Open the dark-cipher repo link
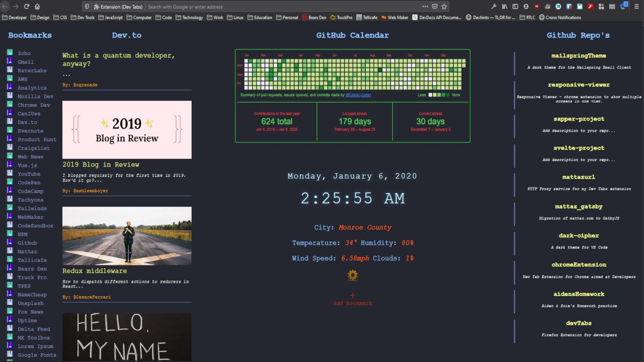 click(x=579, y=236)
